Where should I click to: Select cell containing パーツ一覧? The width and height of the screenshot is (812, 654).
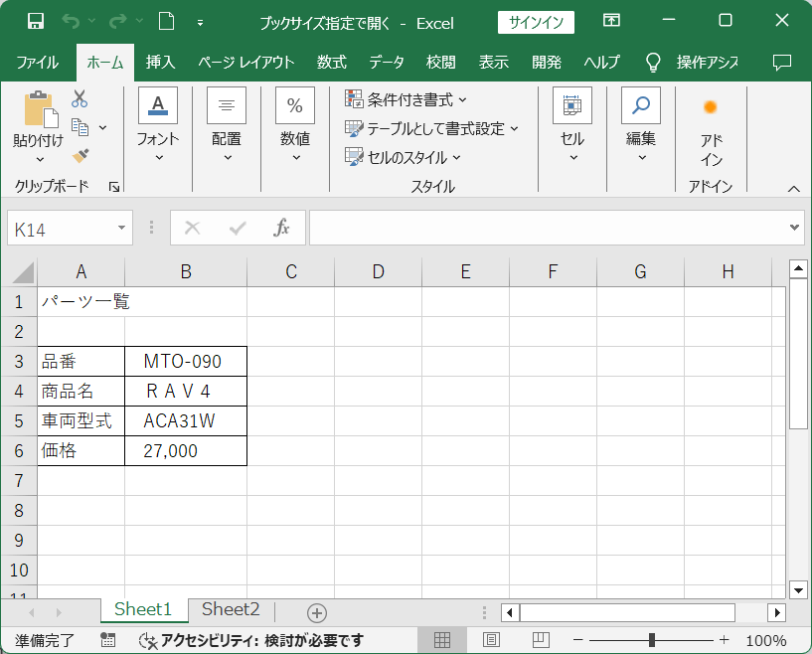click(81, 302)
